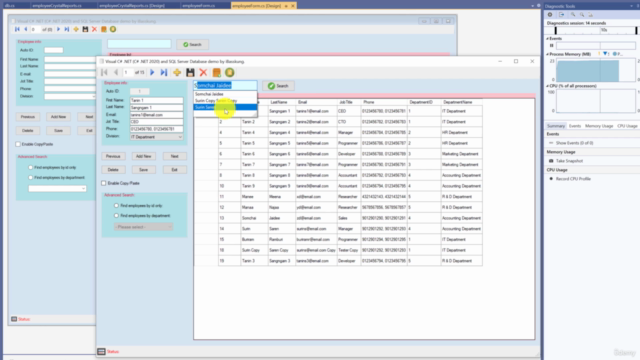
Task: Open the Events tab in Diagnostic Tools
Action: click(x=575, y=126)
